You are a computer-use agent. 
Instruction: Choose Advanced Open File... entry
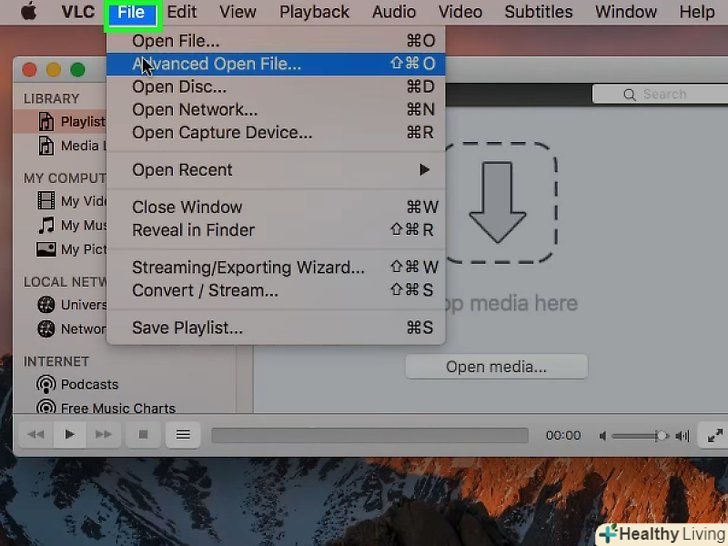(276, 64)
